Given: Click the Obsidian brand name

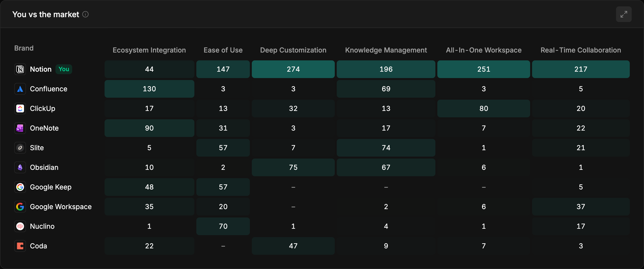Looking at the screenshot, I should click(x=44, y=167).
